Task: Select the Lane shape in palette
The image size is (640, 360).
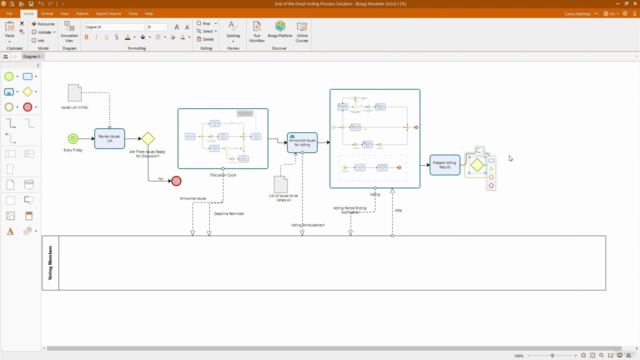Action: (x=29, y=154)
